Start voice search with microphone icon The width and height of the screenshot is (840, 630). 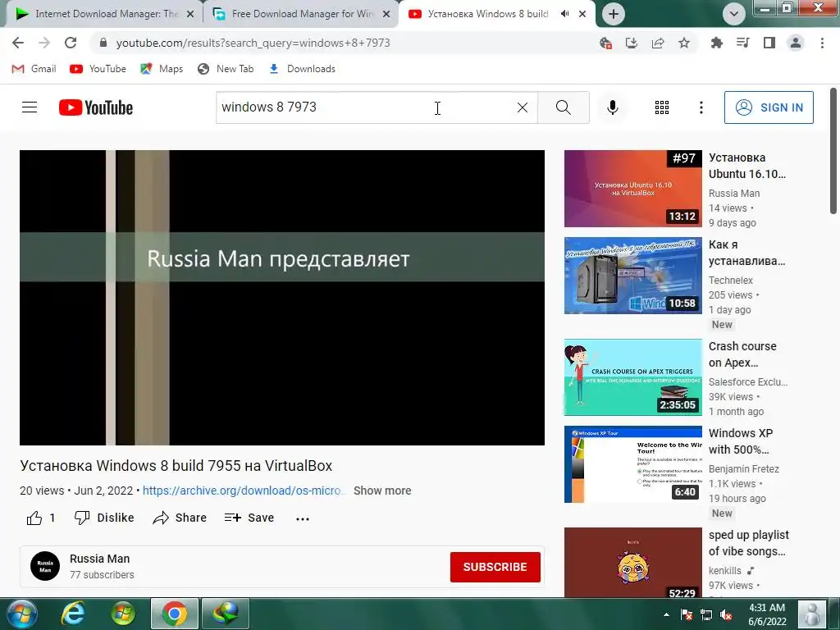coord(612,107)
